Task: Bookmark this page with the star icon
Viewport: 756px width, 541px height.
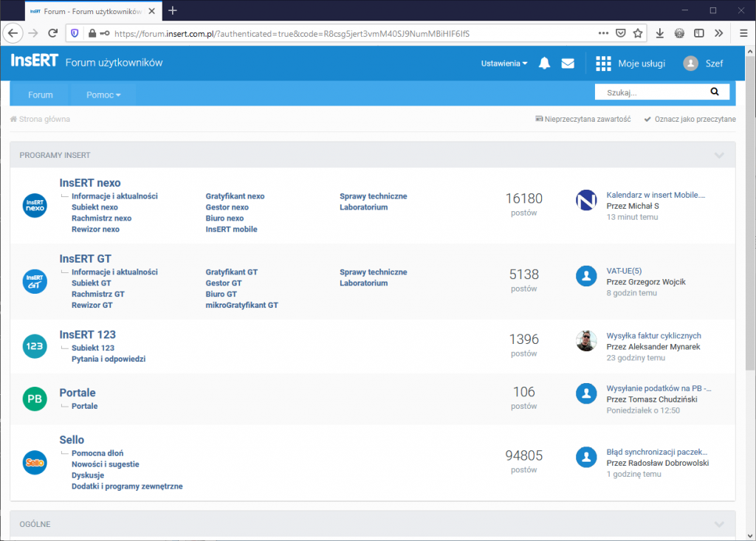Action: click(x=638, y=33)
